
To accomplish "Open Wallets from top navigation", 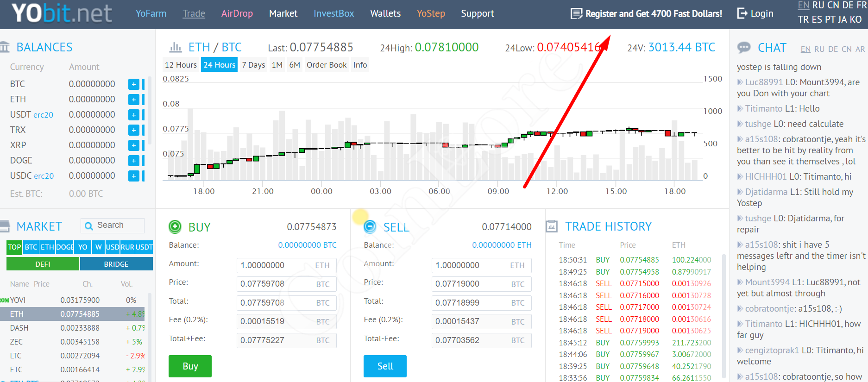I will point(385,13).
